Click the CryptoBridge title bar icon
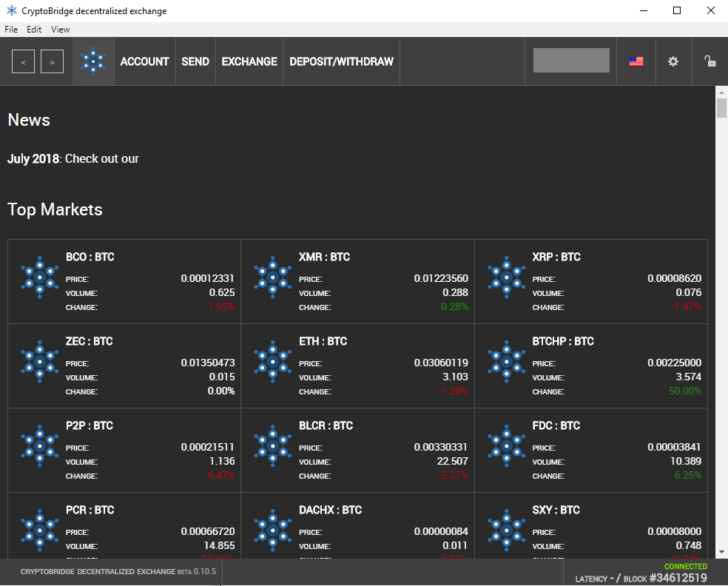Screen dimensions: 728x586 click(x=12, y=10)
